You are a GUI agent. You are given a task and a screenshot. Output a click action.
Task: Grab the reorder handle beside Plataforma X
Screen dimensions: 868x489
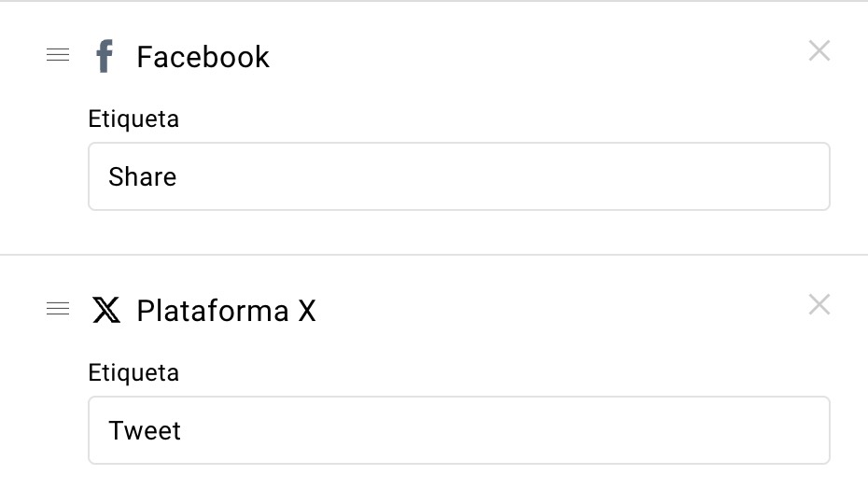pos(58,309)
